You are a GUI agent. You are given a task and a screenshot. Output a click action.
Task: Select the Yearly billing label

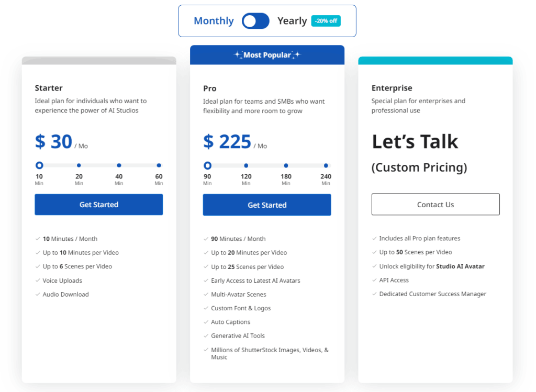[292, 21]
